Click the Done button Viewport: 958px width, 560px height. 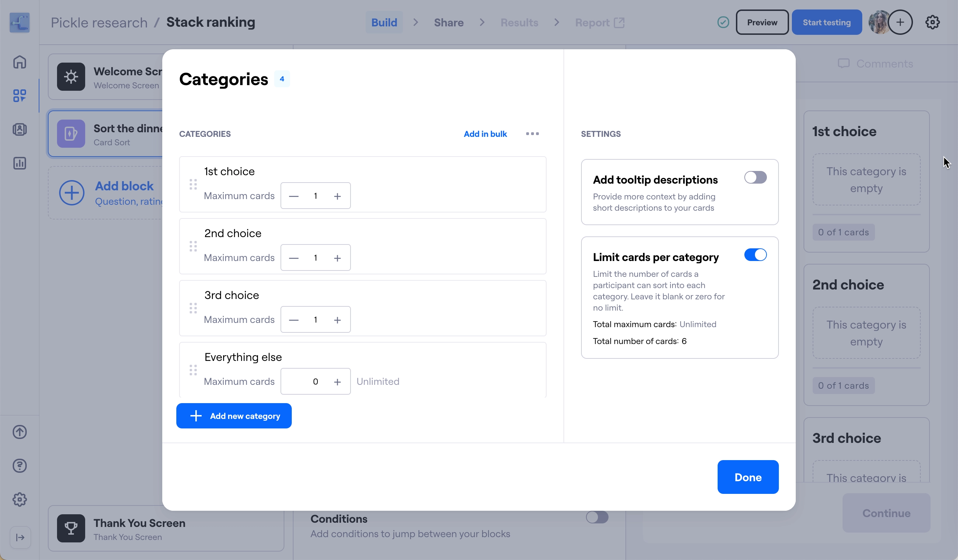[748, 477]
